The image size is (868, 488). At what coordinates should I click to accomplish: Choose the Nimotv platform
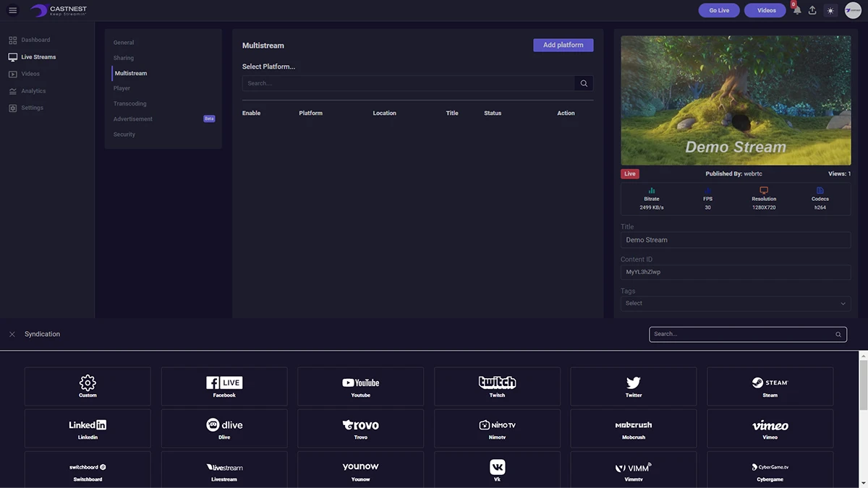(497, 429)
